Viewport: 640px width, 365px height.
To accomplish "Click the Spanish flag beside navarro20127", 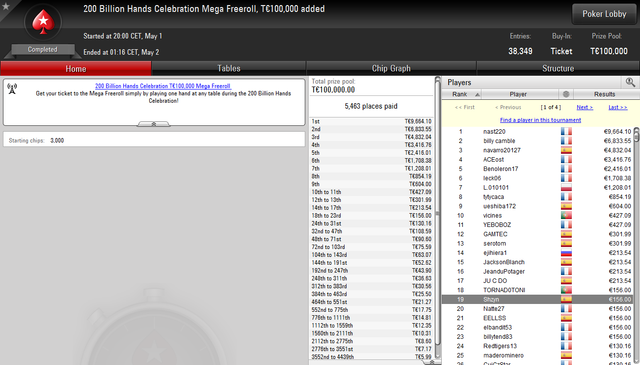I will (x=566, y=150).
